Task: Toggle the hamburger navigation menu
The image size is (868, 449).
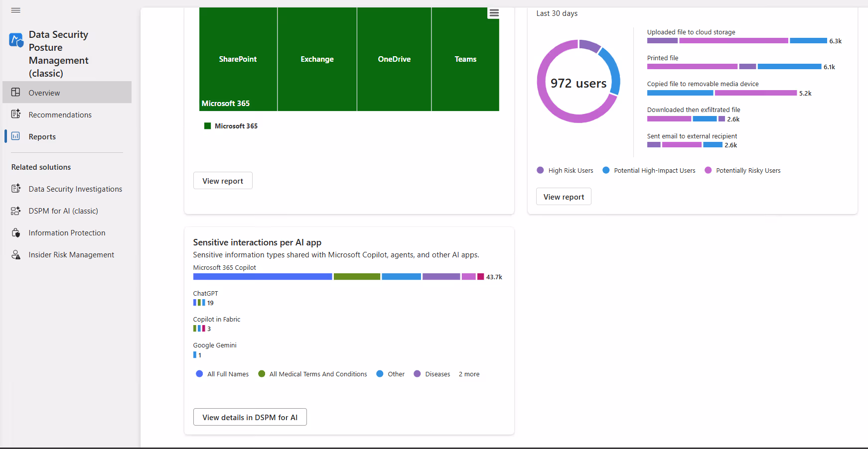Action: click(15, 10)
